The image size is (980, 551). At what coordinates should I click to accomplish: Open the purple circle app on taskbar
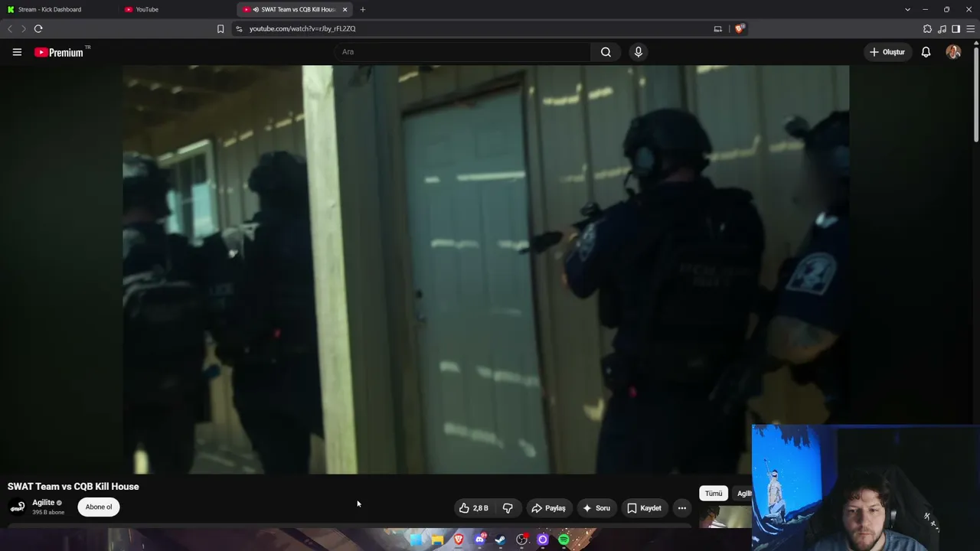pyautogui.click(x=543, y=540)
